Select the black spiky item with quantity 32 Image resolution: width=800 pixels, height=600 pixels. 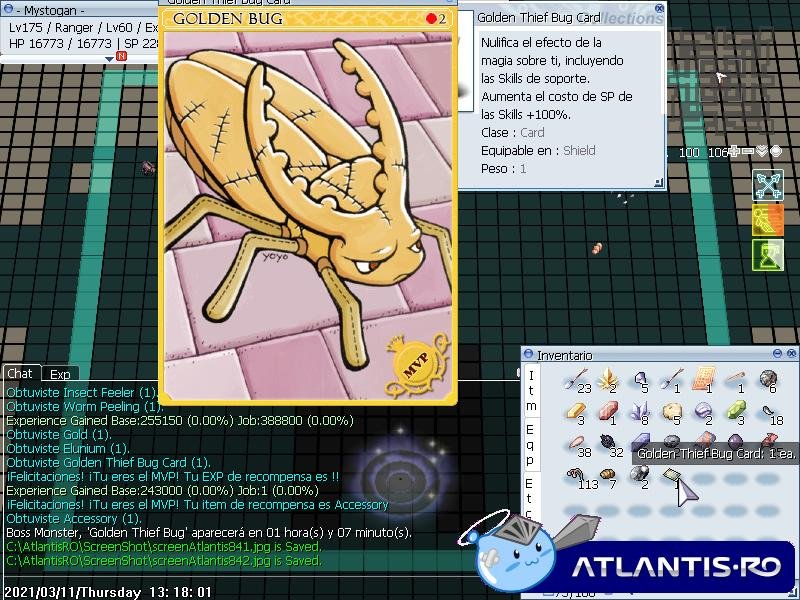[609, 443]
